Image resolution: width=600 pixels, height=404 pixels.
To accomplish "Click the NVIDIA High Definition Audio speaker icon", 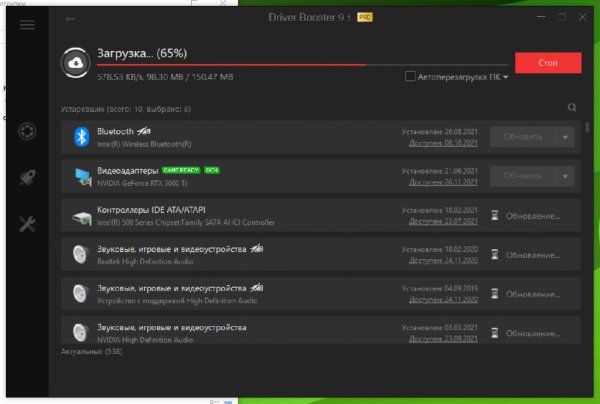I will (x=80, y=332).
